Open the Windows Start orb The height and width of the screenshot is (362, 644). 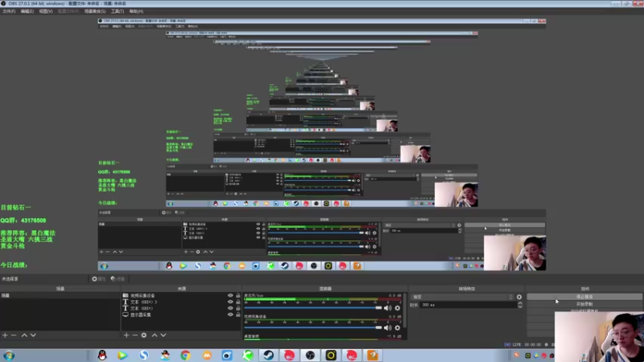click(x=9, y=356)
